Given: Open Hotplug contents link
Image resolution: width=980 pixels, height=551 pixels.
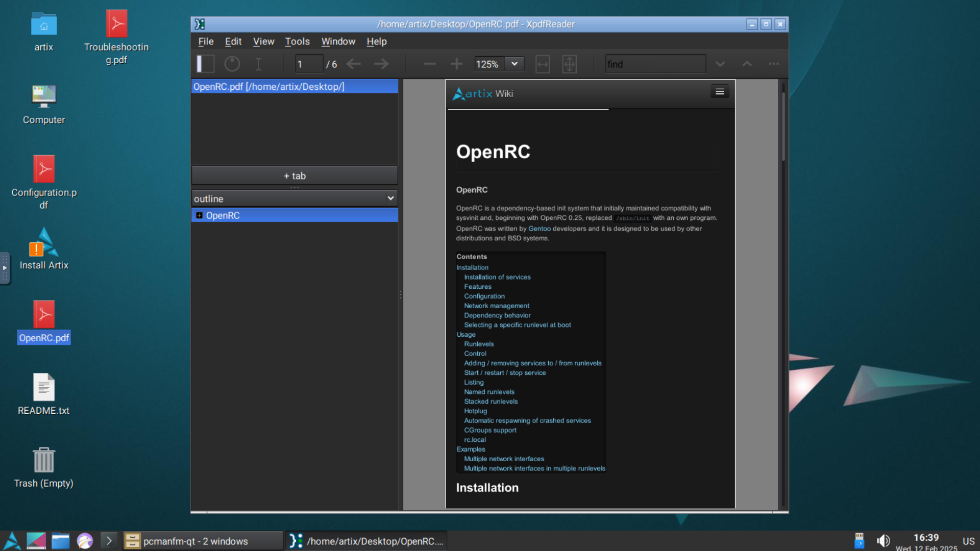Looking at the screenshot, I should (x=475, y=411).
